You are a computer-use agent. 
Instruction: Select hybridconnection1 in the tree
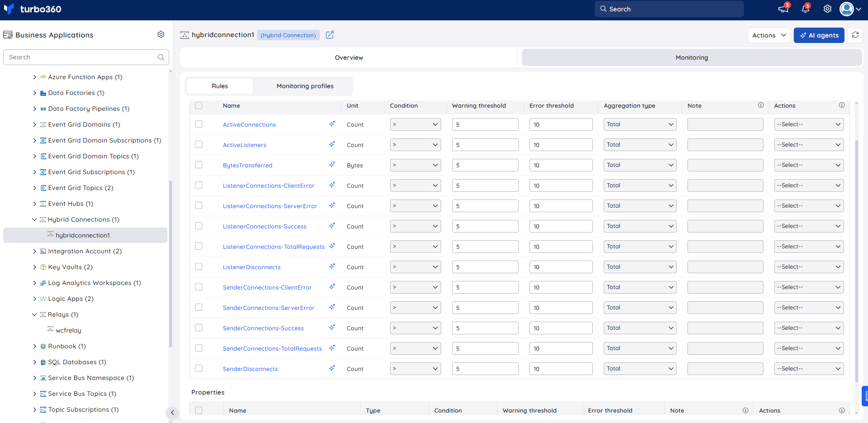point(85,235)
